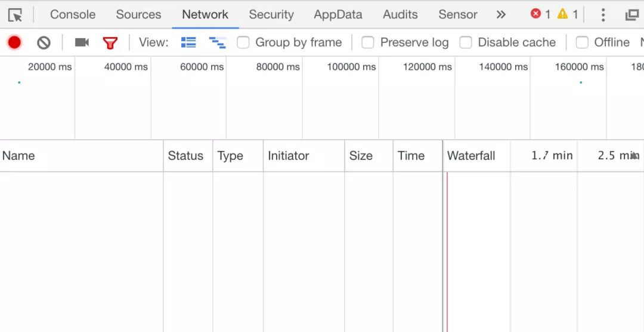Click the 60000 ms timeline overview marker
This screenshot has height=332, width=644.
coord(202,67)
